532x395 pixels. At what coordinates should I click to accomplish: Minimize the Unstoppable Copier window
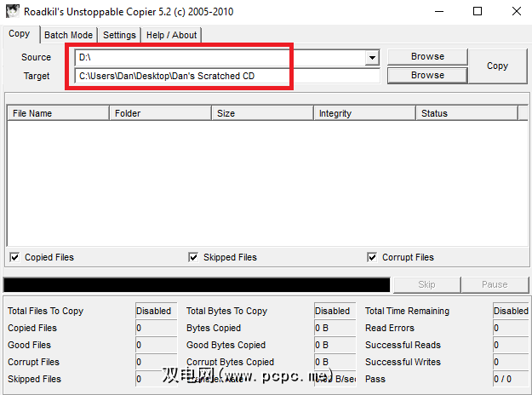(x=439, y=12)
